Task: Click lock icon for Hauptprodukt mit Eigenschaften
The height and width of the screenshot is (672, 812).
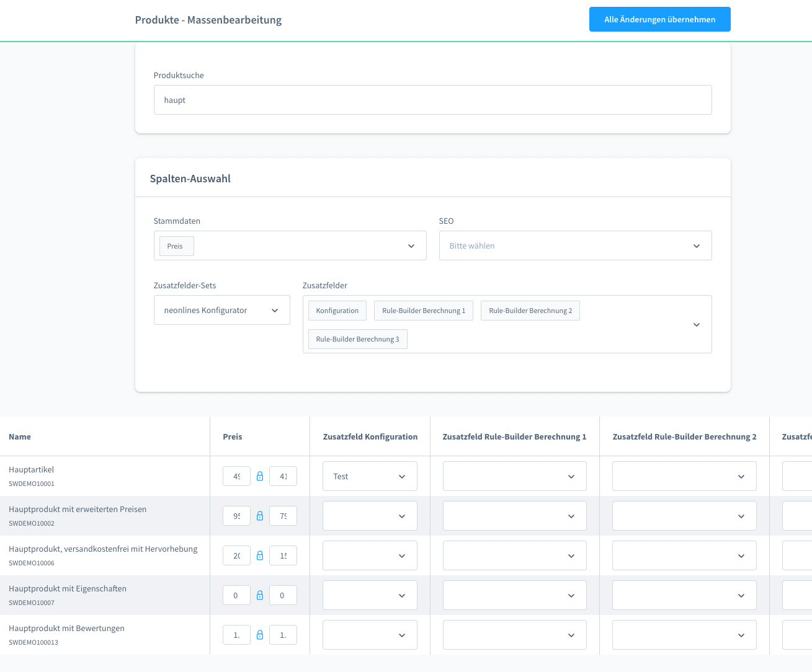Action: (260, 595)
